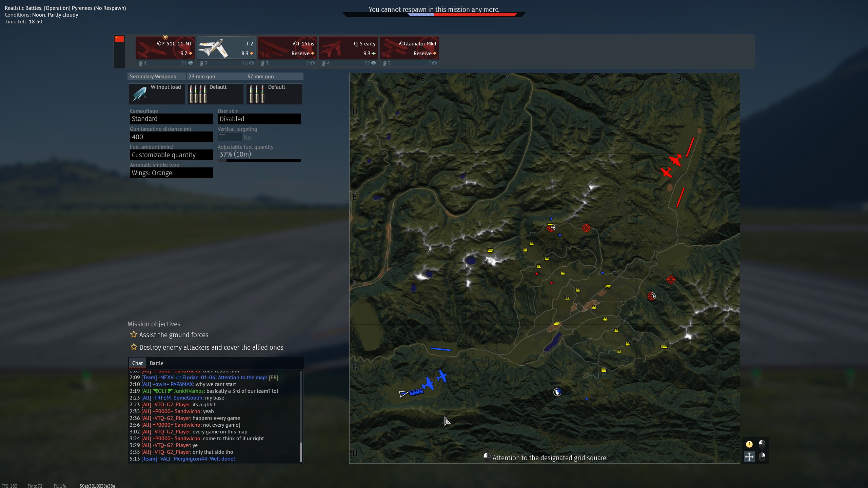The width and height of the screenshot is (868, 488).
Task: Click the team score ticket bar
Action: [x=434, y=15]
